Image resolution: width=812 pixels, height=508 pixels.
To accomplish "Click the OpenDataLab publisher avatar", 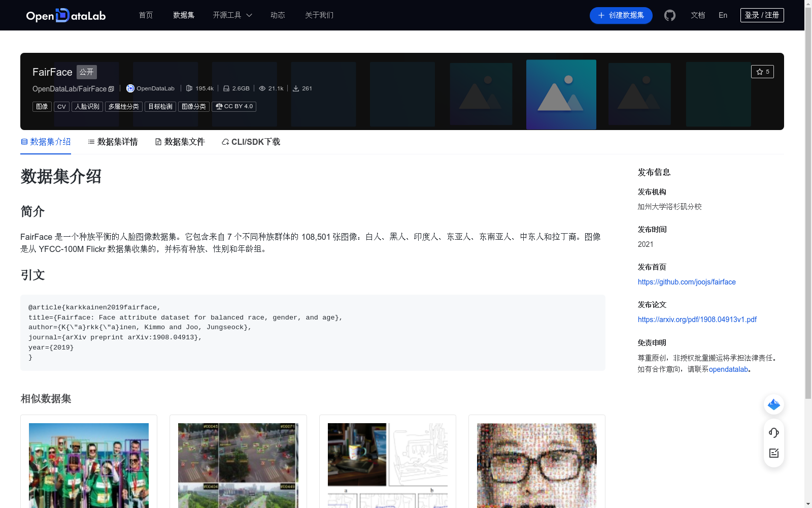I will [x=130, y=88].
